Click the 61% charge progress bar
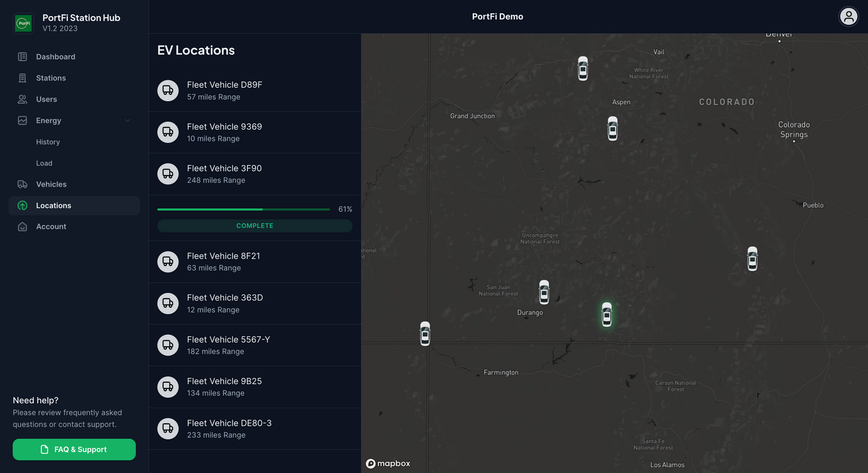Viewport: 868px width, 473px height. tap(243, 209)
